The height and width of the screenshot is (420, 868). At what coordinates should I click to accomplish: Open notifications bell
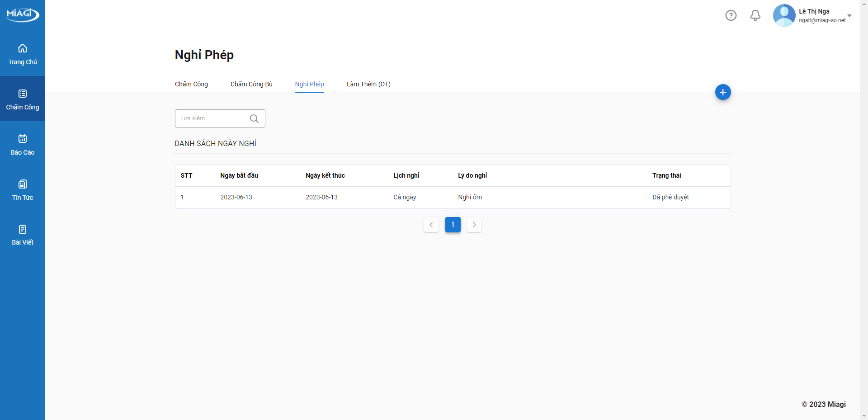click(755, 15)
